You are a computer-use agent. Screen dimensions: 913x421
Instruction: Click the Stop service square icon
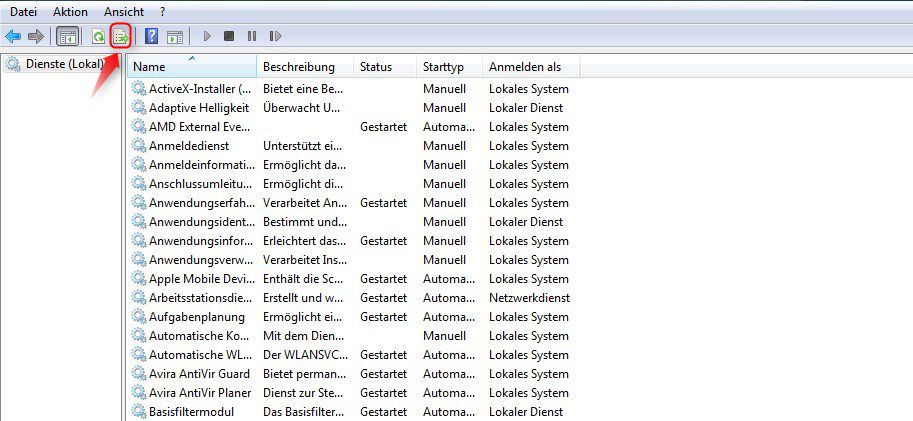click(229, 36)
